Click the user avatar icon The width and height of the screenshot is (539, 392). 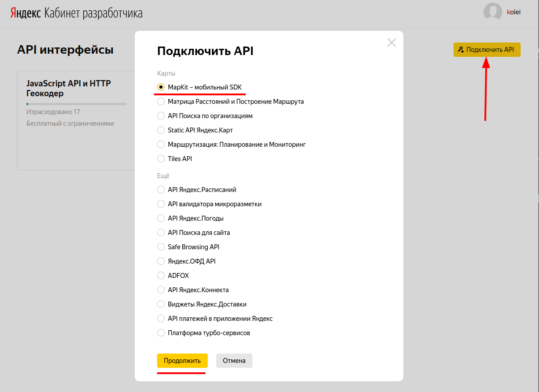click(492, 12)
